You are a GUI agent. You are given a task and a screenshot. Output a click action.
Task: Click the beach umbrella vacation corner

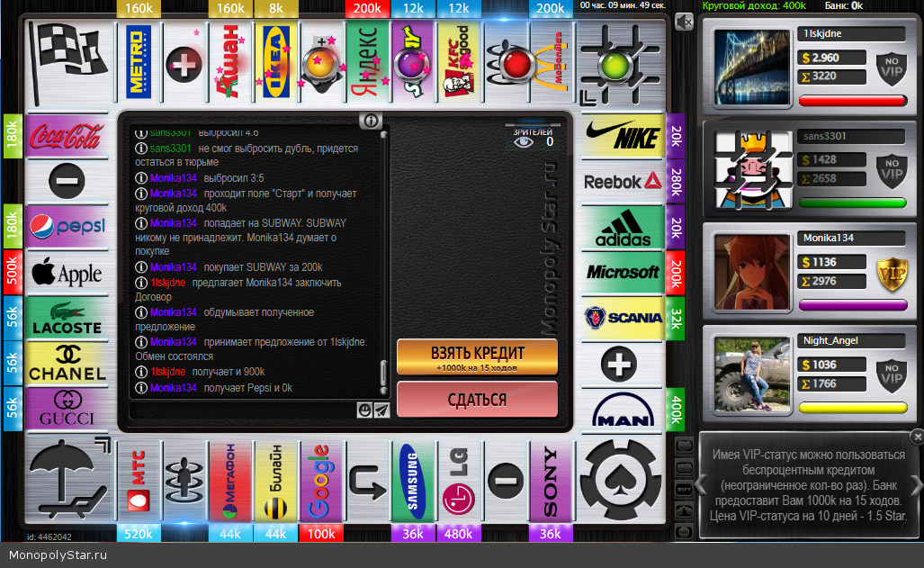69,480
